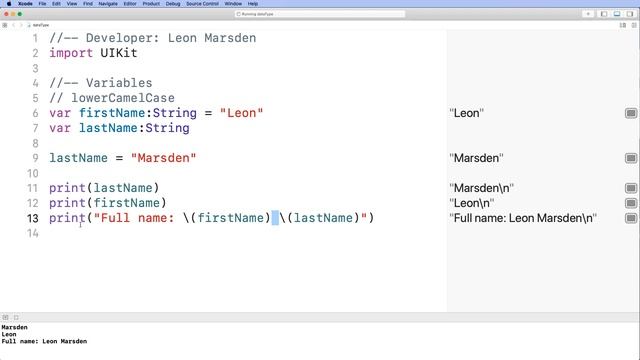Open the editor options icon
This screenshot has width=640, height=360.
(623, 25)
